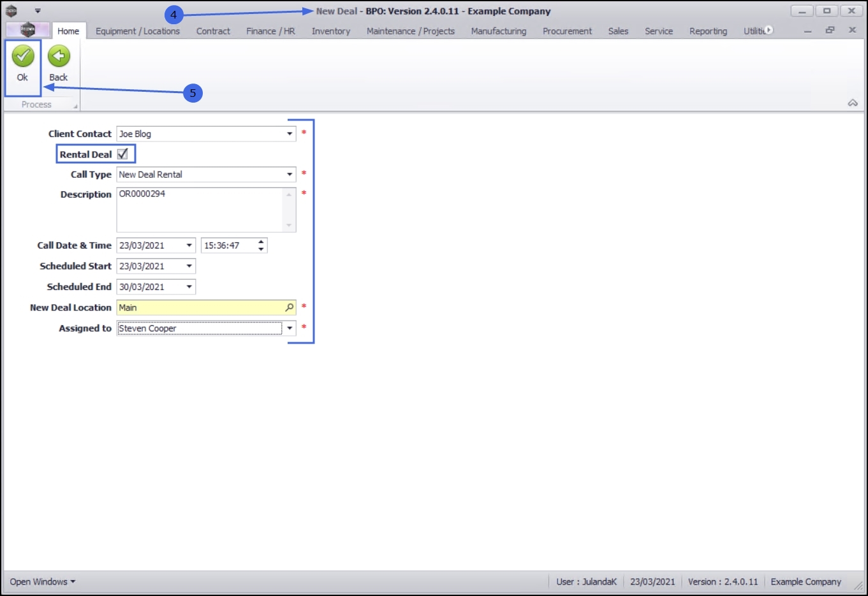Click the Description scrollbar down arrow
Image resolution: width=868 pixels, height=596 pixels.
[x=290, y=226]
